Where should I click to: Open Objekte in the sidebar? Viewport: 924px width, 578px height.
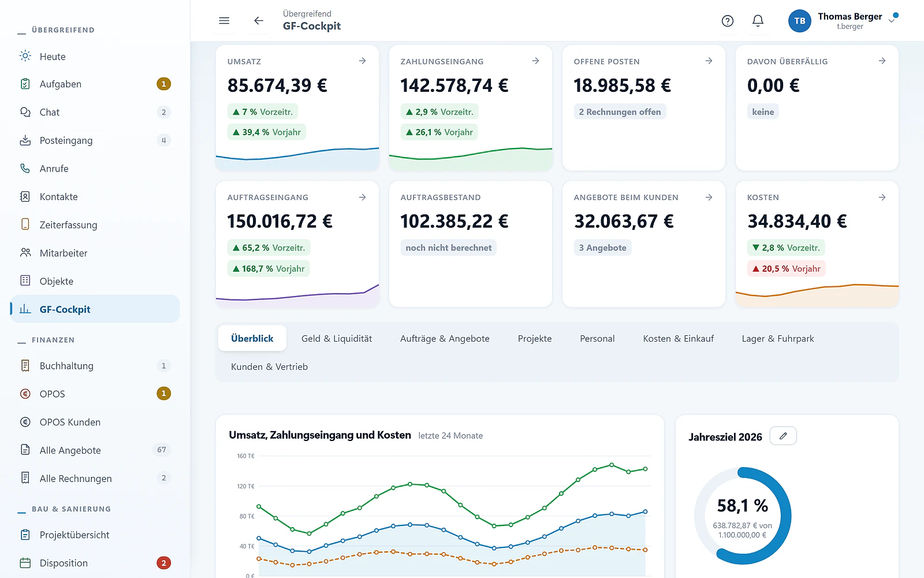[x=95, y=281]
